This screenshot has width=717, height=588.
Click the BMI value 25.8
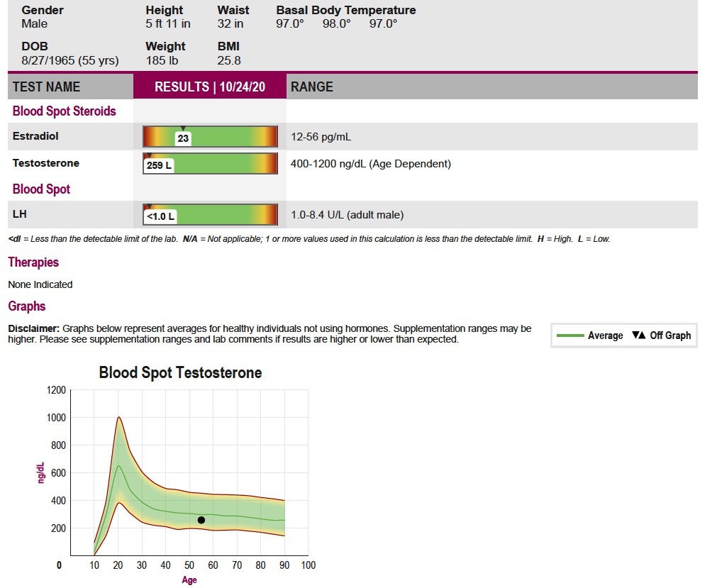point(229,60)
